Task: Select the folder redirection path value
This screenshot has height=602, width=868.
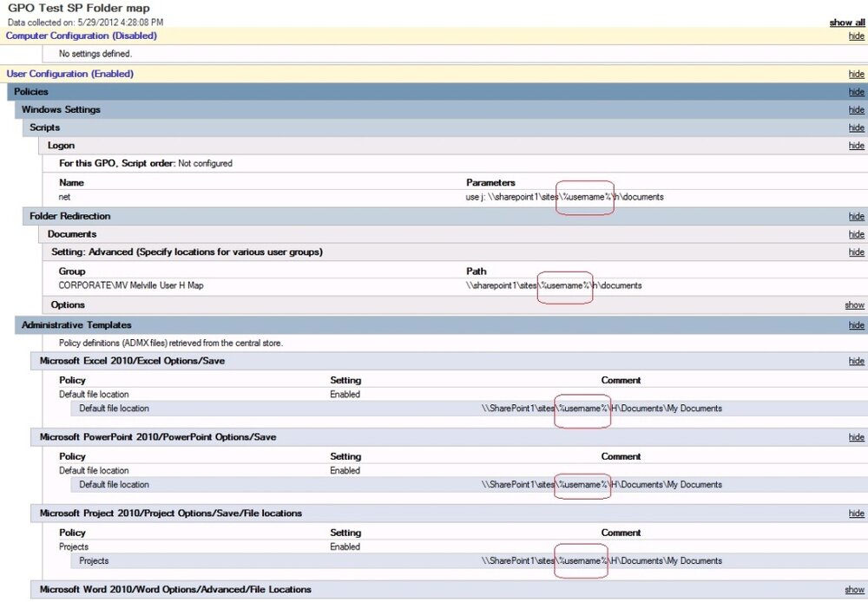Action: coord(554,285)
